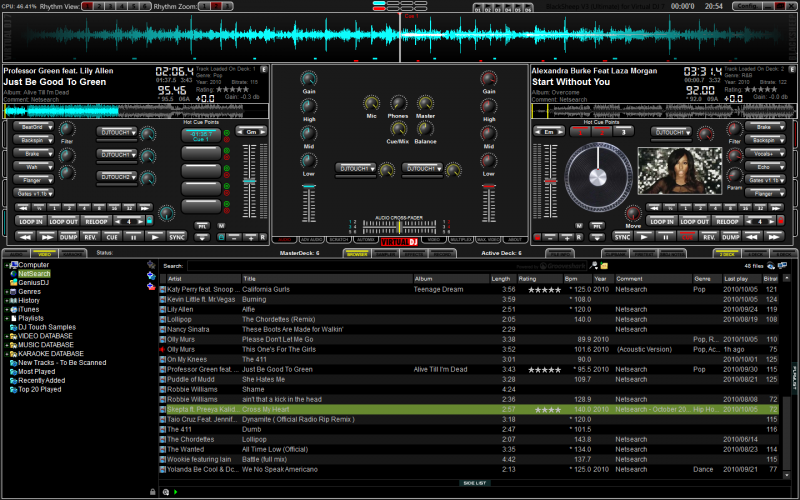Open the BeatGrid effect dropdown
Screen dimensions: 800x500
[x=33, y=126]
